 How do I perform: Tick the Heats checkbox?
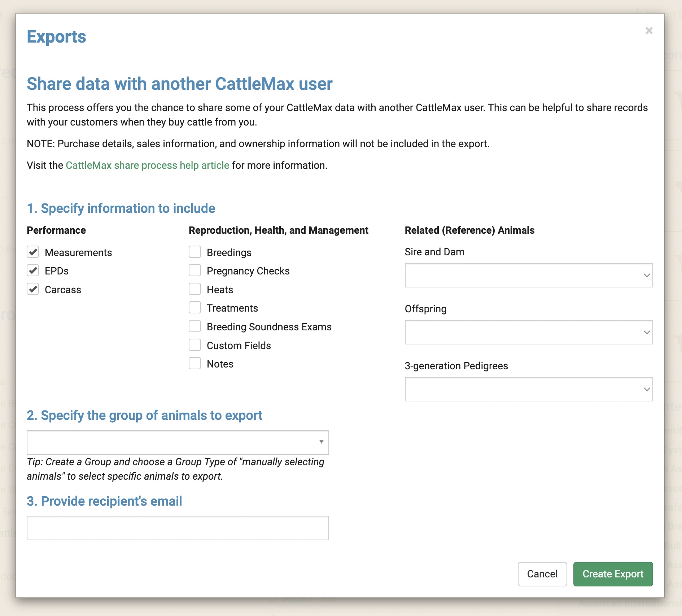pyautogui.click(x=195, y=289)
